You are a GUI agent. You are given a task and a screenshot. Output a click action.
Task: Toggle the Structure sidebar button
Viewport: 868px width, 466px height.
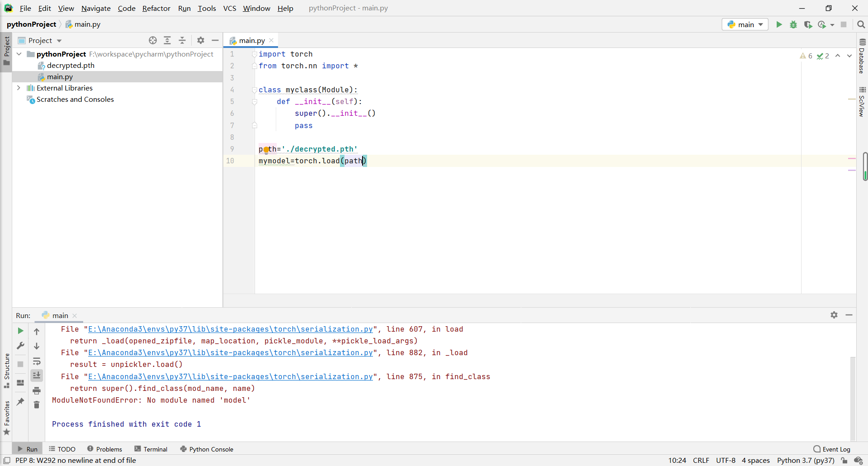point(6,371)
